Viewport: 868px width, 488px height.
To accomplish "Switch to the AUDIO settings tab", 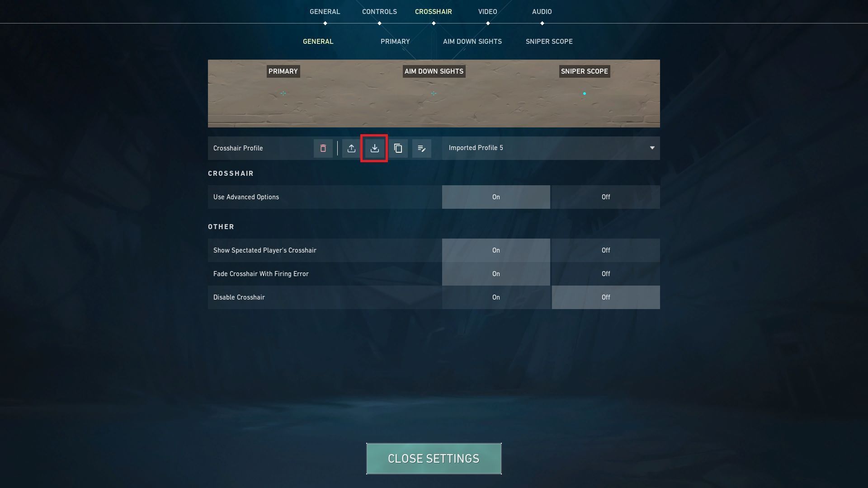I will tap(541, 11).
